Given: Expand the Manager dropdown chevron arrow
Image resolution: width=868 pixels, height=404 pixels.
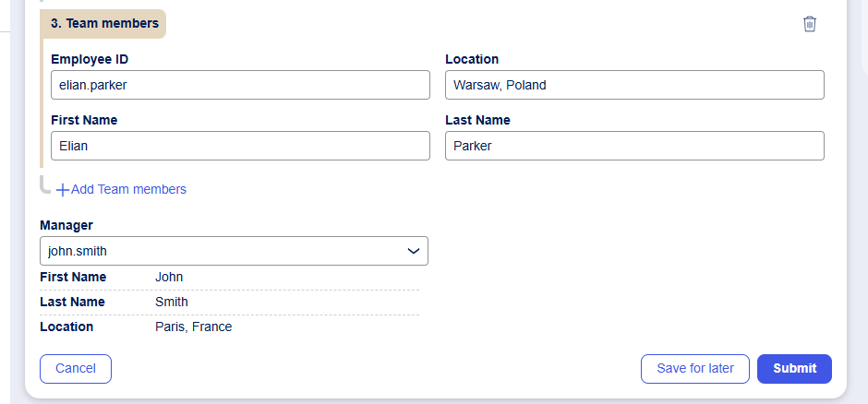Looking at the screenshot, I should pos(414,251).
